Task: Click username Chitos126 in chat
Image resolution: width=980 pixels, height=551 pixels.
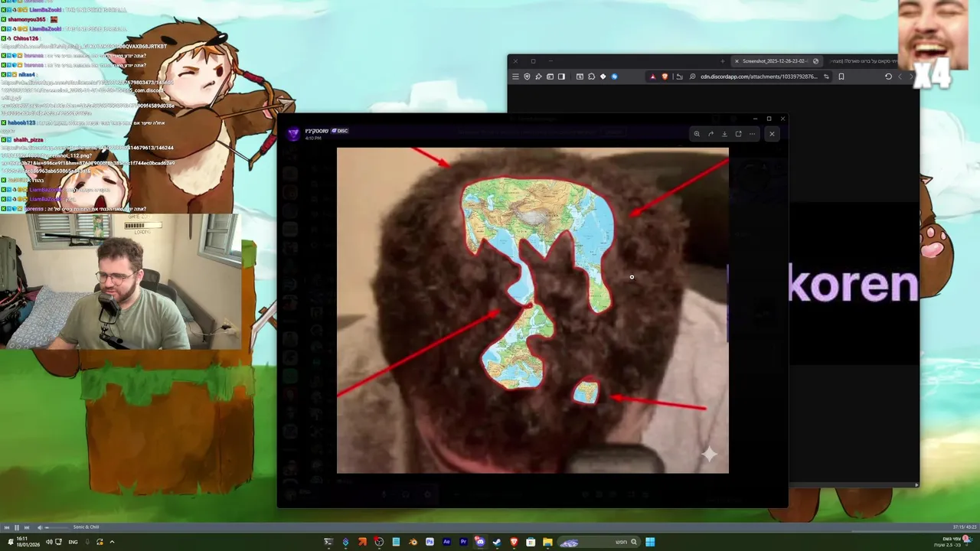Action: point(25,38)
